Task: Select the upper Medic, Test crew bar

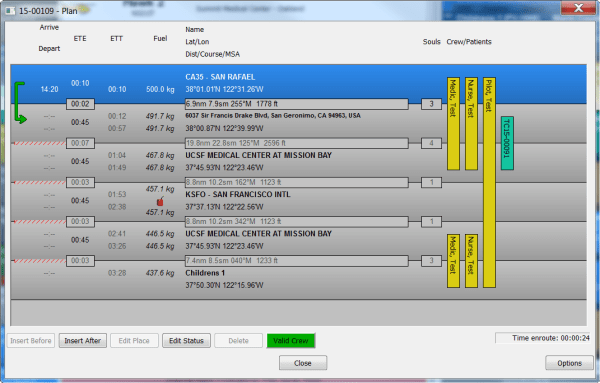Action: click(453, 124)
